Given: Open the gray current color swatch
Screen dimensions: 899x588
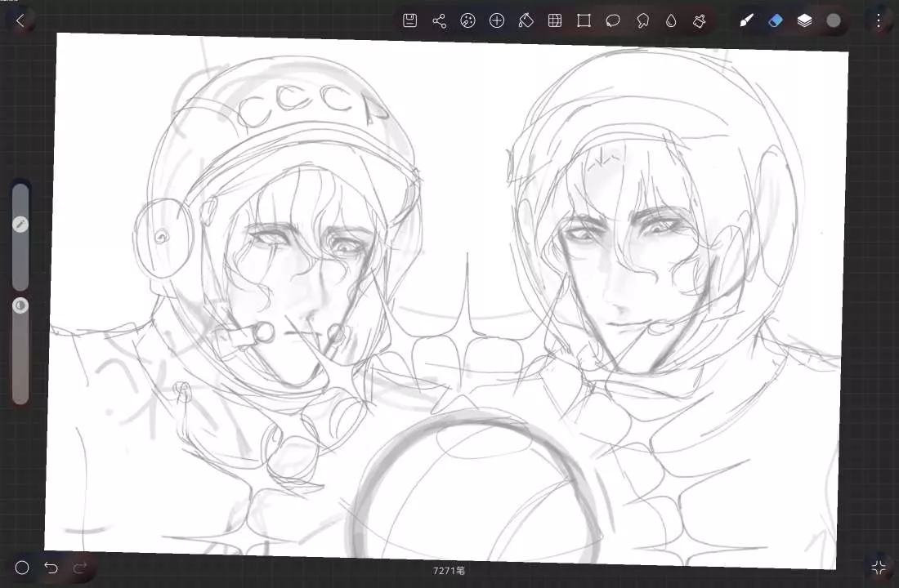Looking at the screenshot, I should [x=834, y=20].
